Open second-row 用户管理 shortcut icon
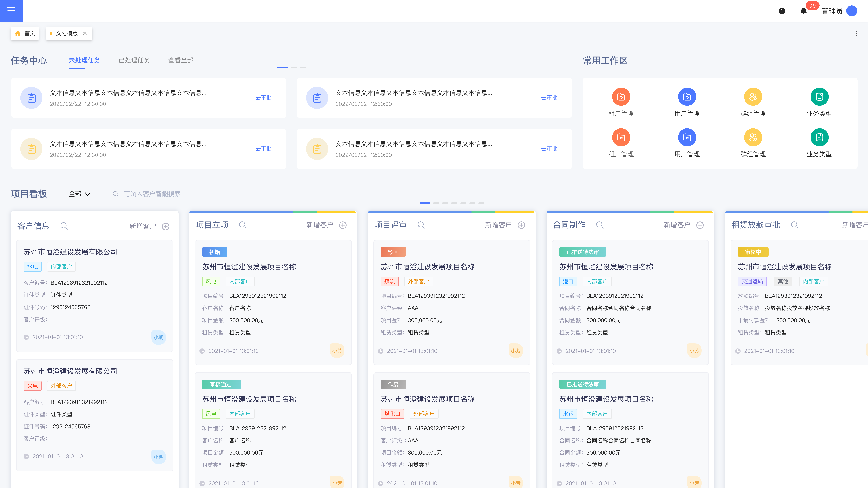Image resolution: width=868 pixels, height=488 pixels. pyautogui.click(x=687, y=137)
